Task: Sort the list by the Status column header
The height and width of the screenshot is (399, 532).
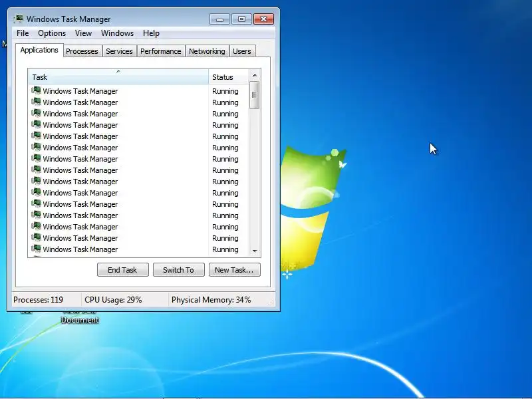Action: click(229, 77)
